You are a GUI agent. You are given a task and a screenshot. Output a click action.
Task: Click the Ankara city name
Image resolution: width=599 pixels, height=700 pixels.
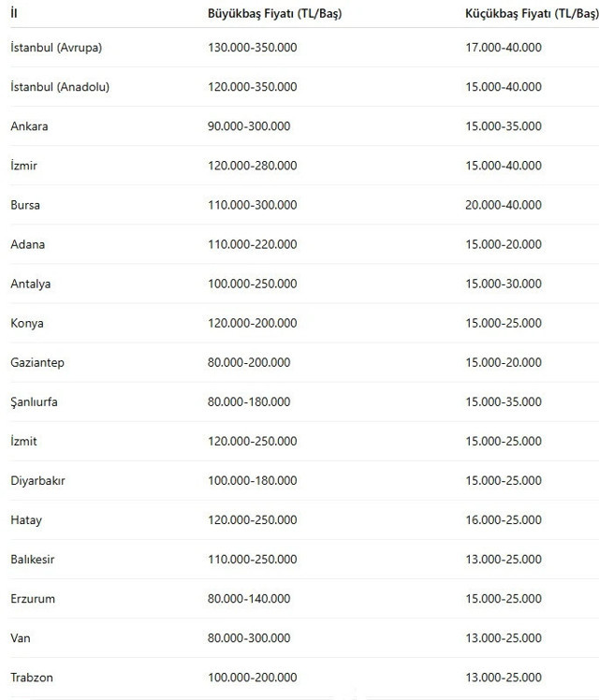(29, 126)
